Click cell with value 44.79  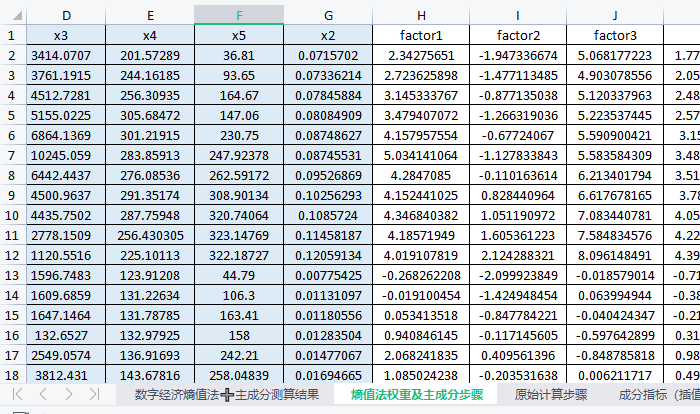(x=239, y=276)
